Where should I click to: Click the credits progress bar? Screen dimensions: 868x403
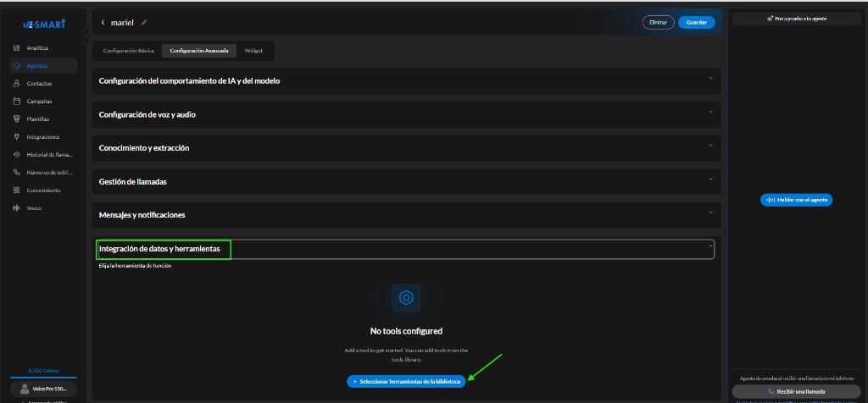[x=43, y=377]
